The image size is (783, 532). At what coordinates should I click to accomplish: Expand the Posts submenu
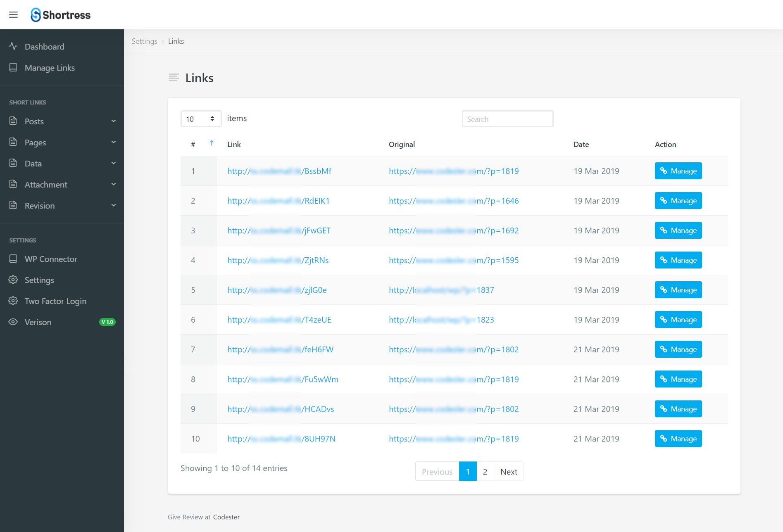[x=113, y=121]
